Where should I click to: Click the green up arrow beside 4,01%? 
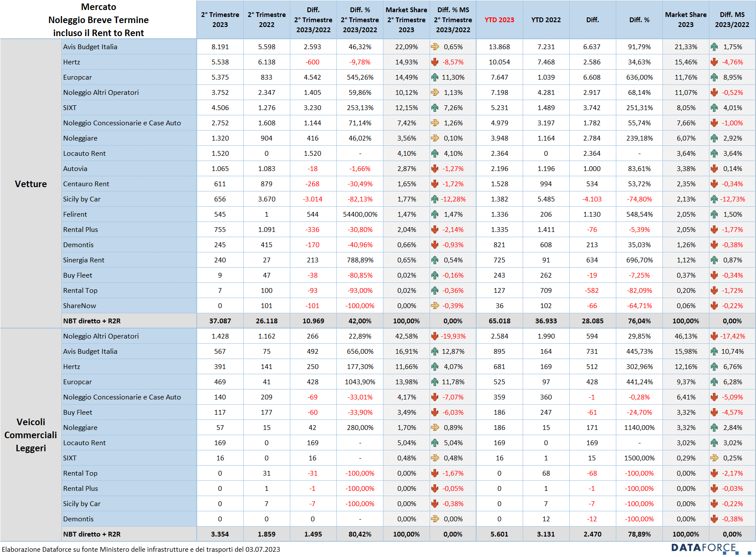714,107
